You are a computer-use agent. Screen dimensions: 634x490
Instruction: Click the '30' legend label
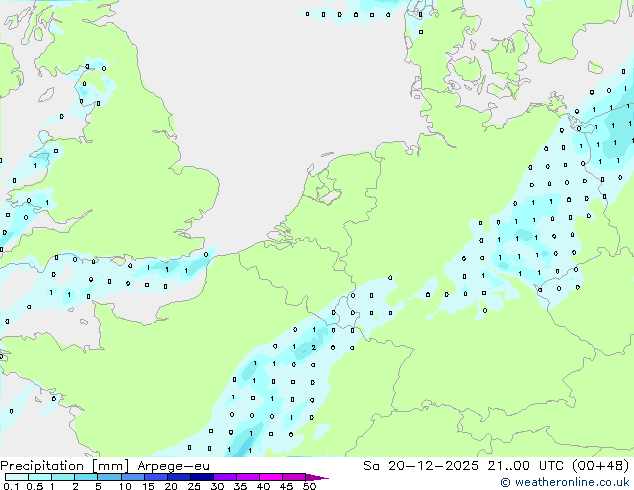(217, 486)
